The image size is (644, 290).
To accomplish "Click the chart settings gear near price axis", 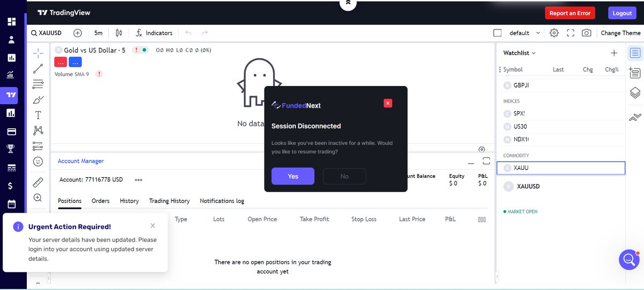I will [482, 149].
